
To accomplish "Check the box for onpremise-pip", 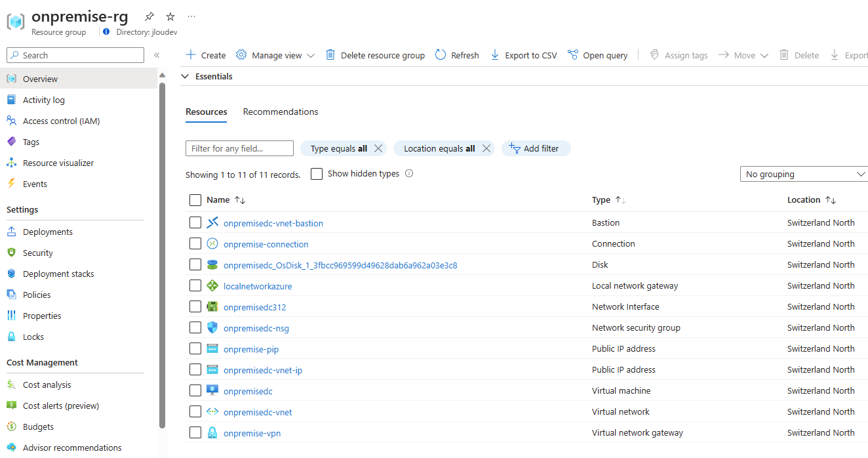I will (x=195, y=349).
